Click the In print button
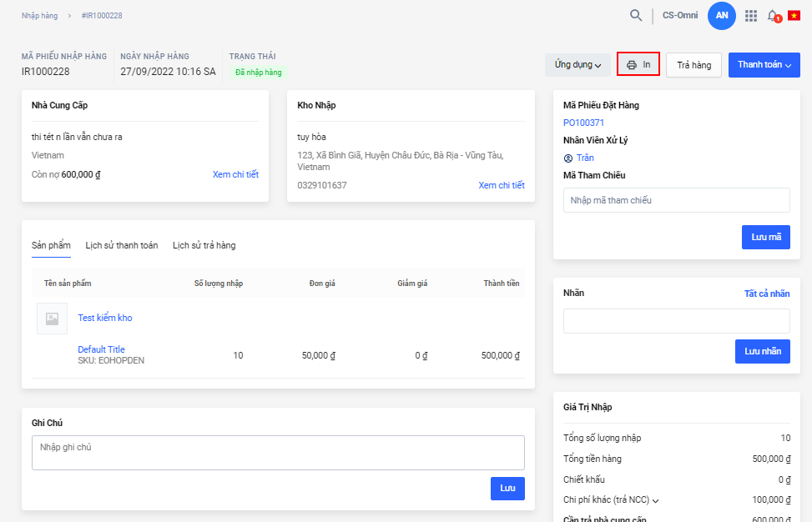The width and height of the screenshot is (812, 522). [x=638, y=64]
